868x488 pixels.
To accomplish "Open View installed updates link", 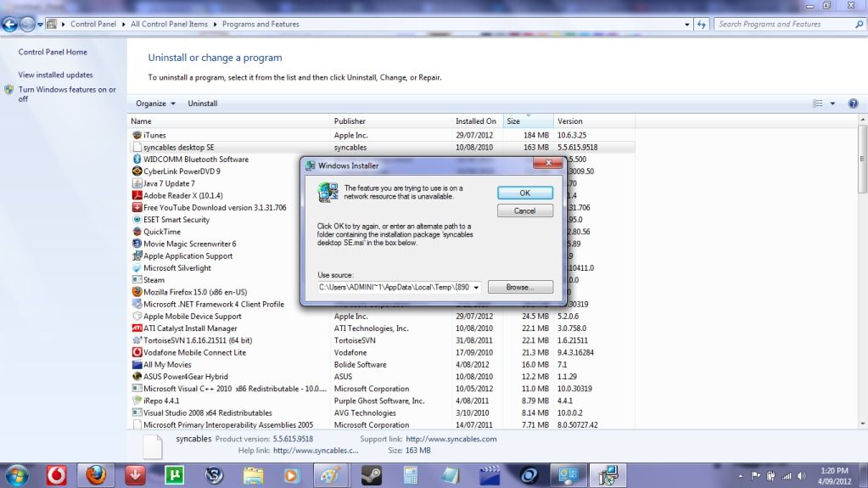I will tap(55, 75).
